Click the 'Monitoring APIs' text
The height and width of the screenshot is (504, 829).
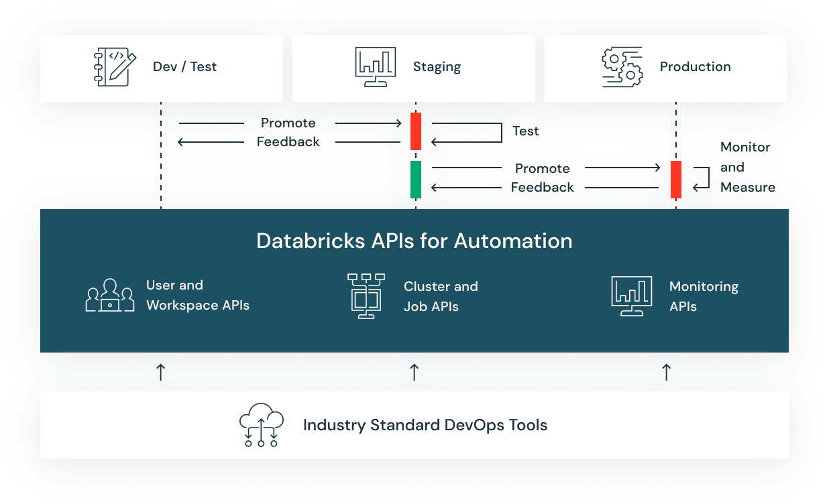pyautogui.click(x=704, y=296)
